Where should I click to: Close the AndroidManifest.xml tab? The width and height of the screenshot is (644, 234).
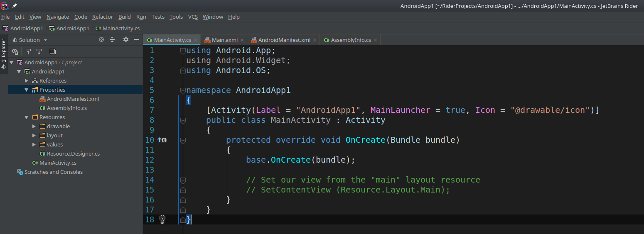point(315,40)
